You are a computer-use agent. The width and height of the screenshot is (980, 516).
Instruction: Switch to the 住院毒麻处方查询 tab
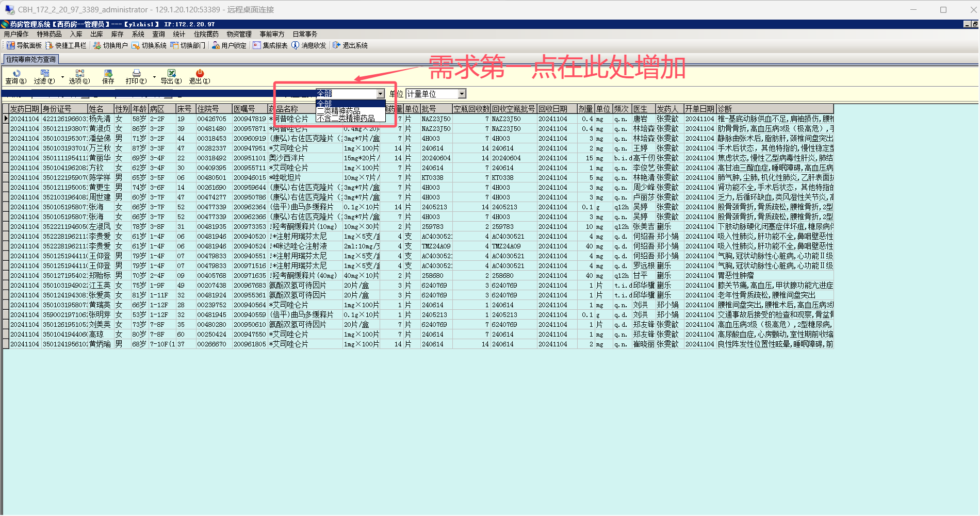tap(31, 59)
